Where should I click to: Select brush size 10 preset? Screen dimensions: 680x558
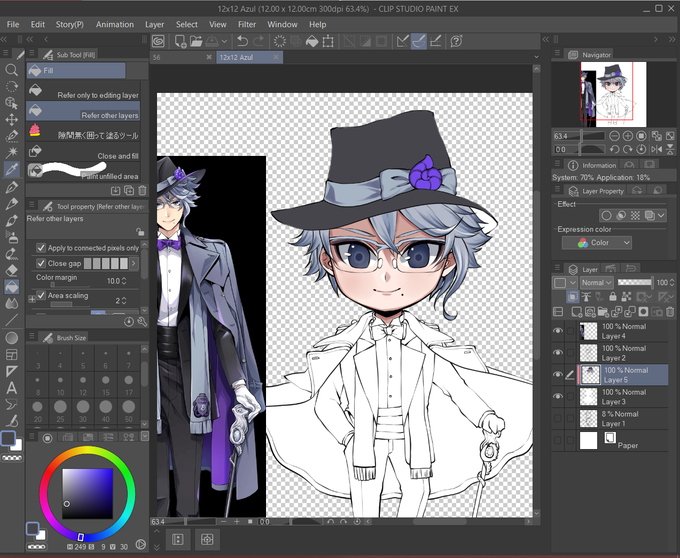[60, 384]
